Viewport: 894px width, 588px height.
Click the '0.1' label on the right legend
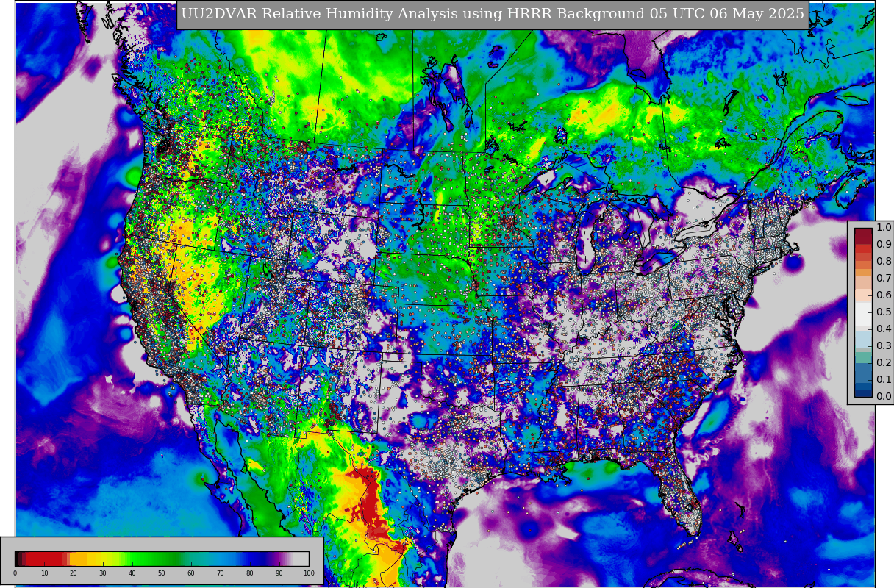(884, 380)
